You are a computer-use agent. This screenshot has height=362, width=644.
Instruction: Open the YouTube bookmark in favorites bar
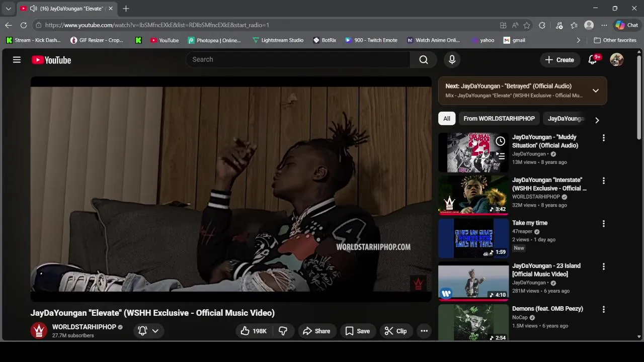click(x=164, y=40)
